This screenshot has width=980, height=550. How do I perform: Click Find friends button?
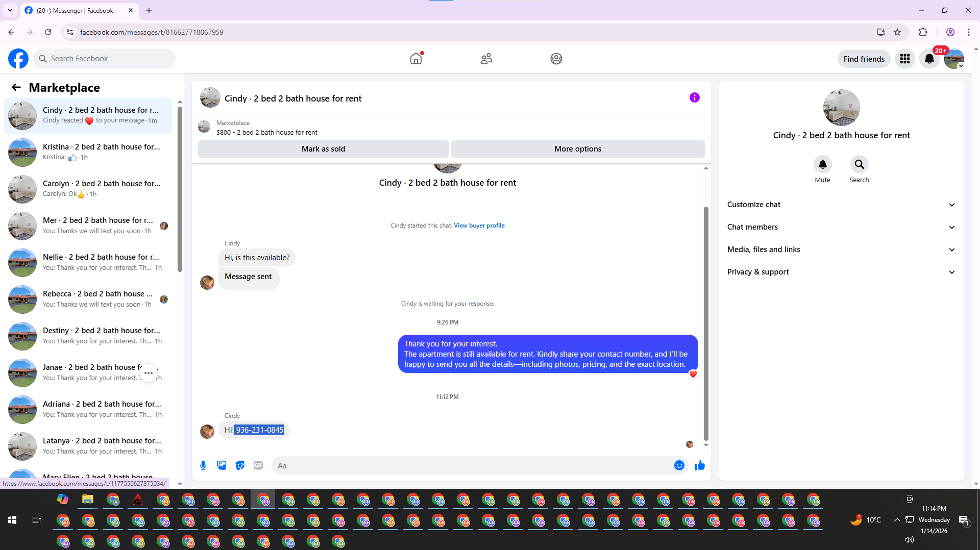click(x=864, y=59)
